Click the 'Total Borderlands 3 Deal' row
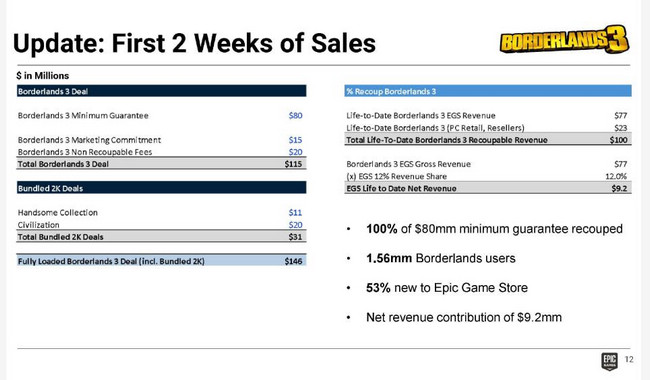The image size is (650, 380). 162,164
